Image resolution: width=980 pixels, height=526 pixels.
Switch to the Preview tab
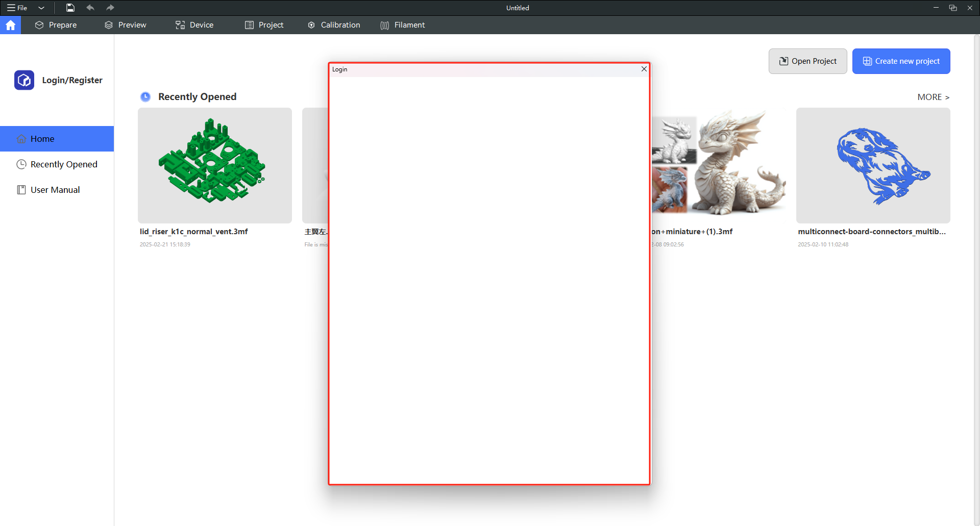(x=125, y=24)
